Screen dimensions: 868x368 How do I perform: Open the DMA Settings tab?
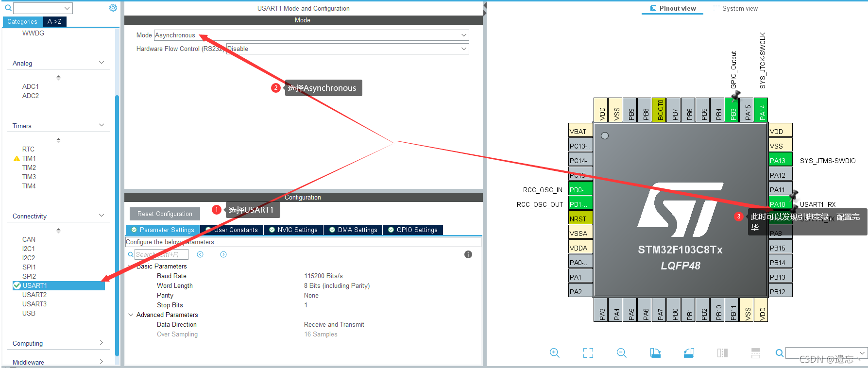(x=353, y=230)
